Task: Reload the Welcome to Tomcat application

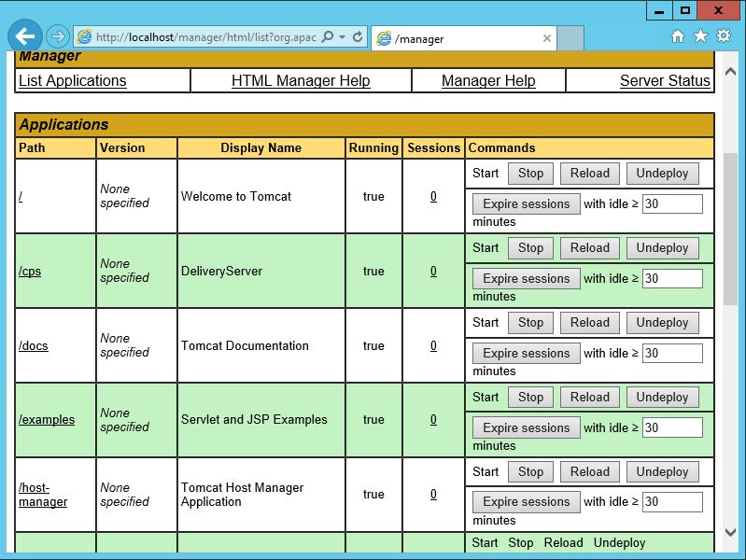Action: tap(590, 174)
